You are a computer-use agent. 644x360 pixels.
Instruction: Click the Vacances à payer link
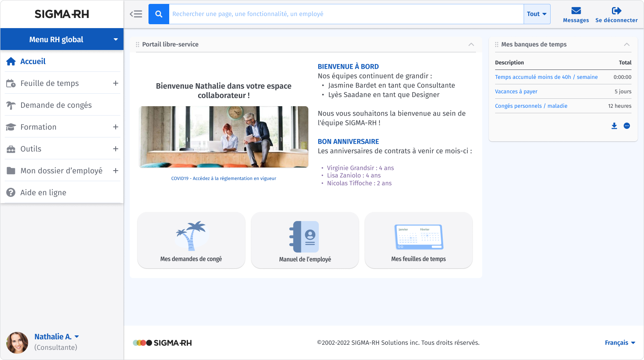(516, 91)
